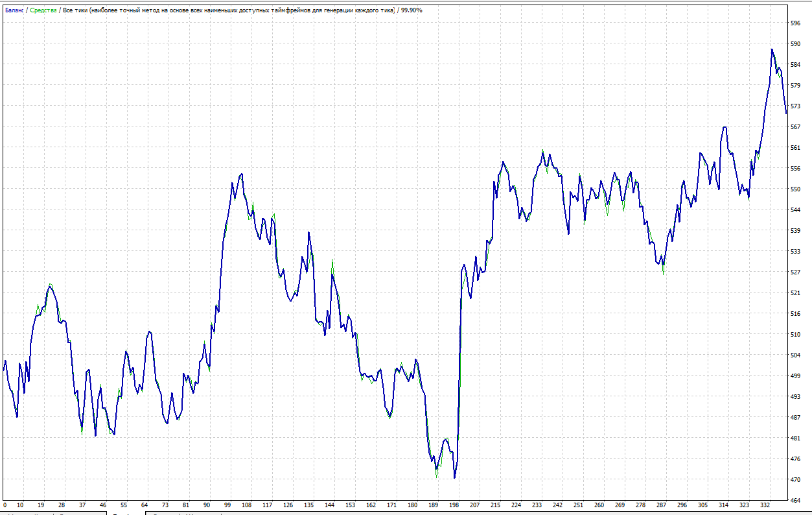Click the 481 vertical axis label
This screenshot has height=515, width=812.
point(796,438)
